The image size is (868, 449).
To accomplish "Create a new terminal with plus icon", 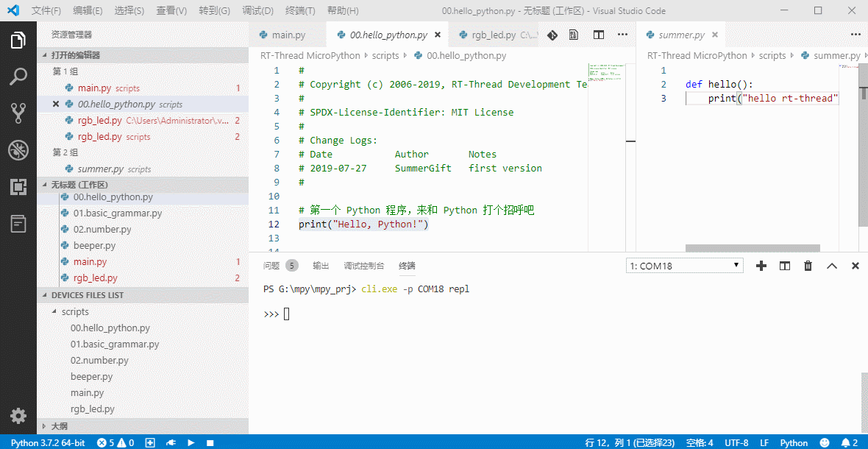I will tap(761, 266).
